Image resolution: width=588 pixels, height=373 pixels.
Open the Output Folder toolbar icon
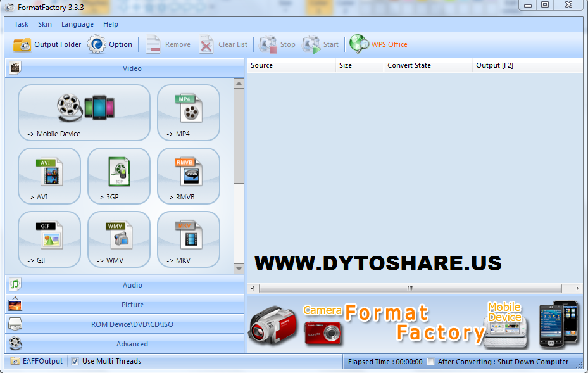(22, 45)
